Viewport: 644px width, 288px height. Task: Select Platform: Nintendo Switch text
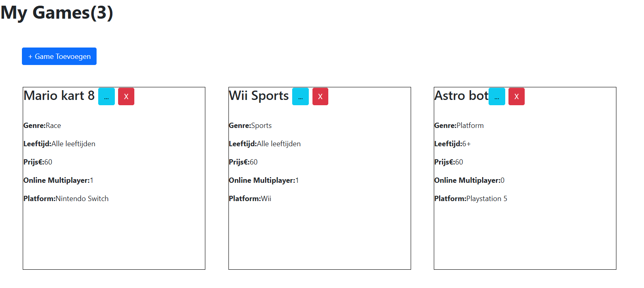[x=66, y=199]
